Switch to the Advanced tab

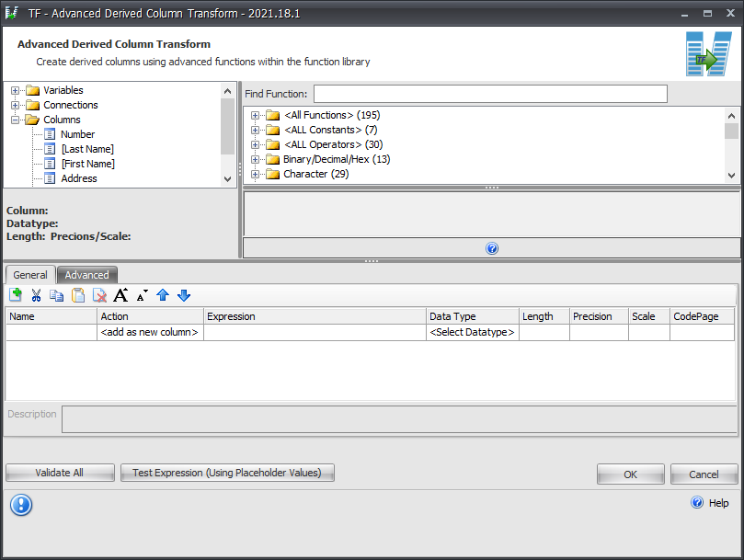86,274
